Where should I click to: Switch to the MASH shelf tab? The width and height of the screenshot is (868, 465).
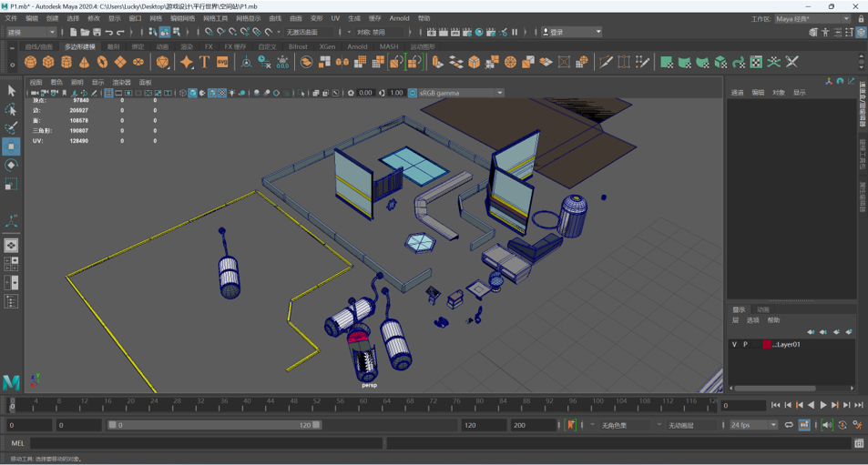pos(389,46)
